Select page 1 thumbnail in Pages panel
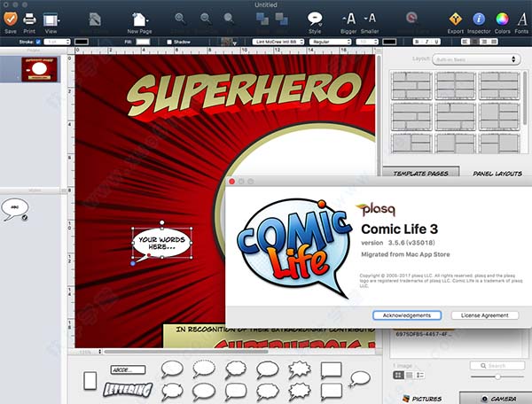 [x=39, y=69]
